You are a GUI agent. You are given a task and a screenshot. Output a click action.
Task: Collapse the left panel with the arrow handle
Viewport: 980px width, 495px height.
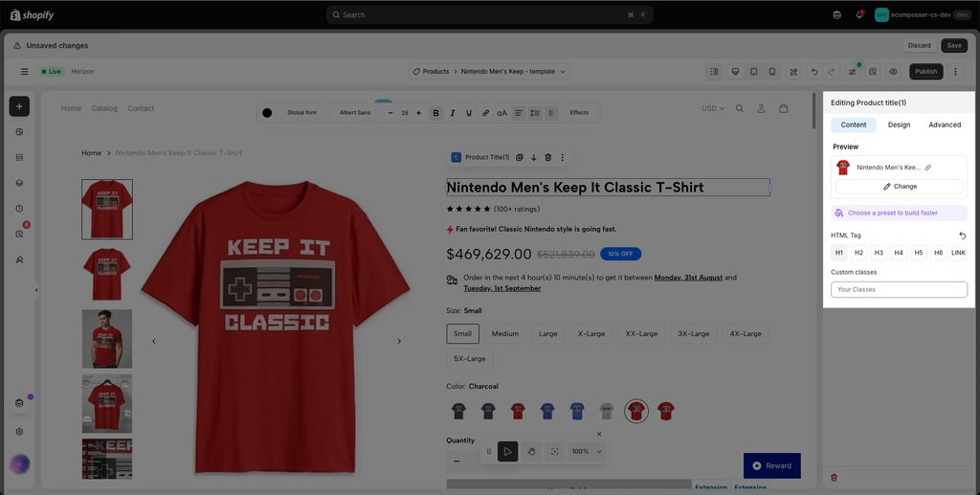point(36,290)
